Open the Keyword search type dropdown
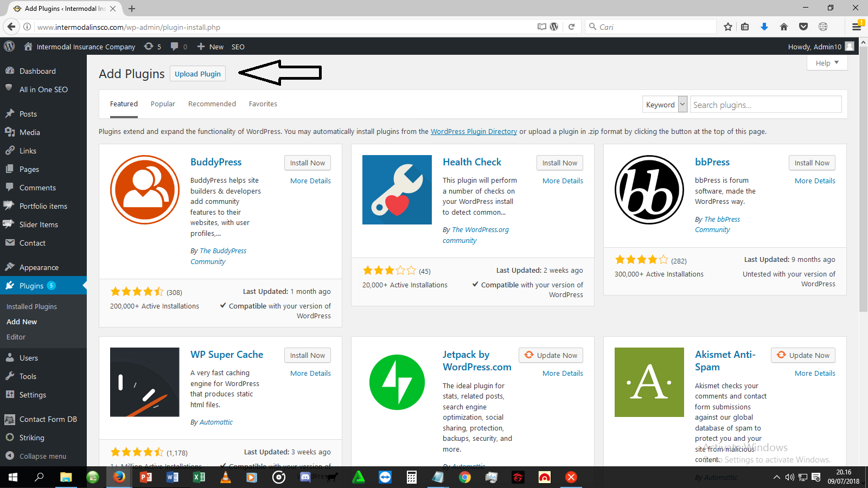 point(665,105)
